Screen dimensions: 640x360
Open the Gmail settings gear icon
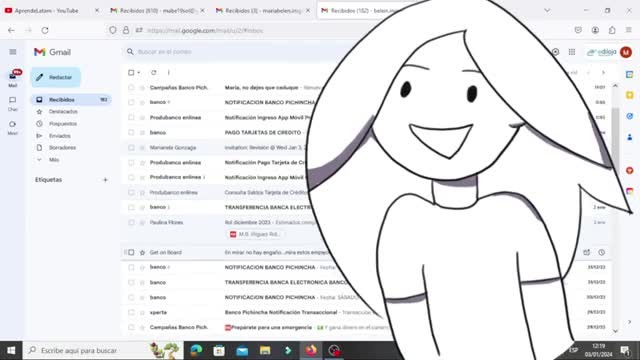(555, 52)
